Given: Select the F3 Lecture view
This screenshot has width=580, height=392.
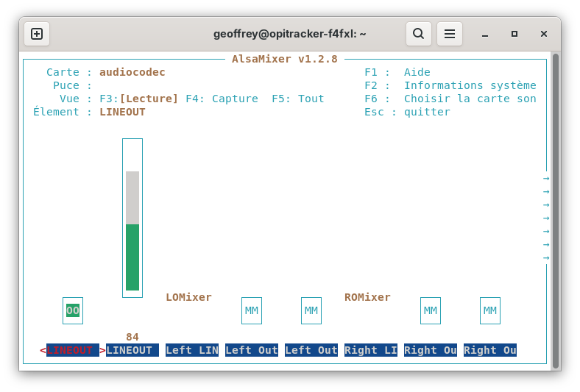Looking at the screenshot, I should [x=138, y=99].
